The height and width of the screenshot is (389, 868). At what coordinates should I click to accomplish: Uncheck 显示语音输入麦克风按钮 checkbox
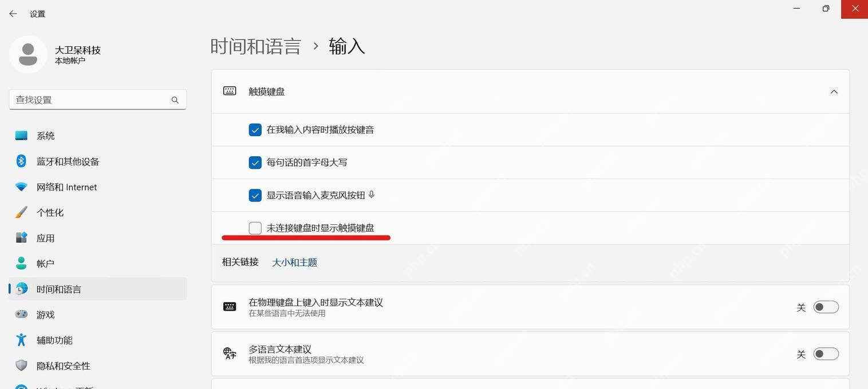(x=255, y=195)
